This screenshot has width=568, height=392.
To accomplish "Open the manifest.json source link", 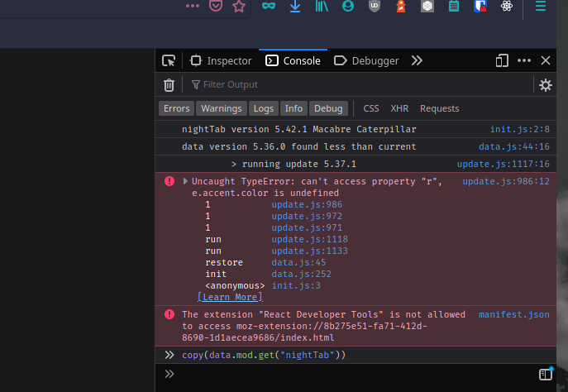I will coord(514,314).
